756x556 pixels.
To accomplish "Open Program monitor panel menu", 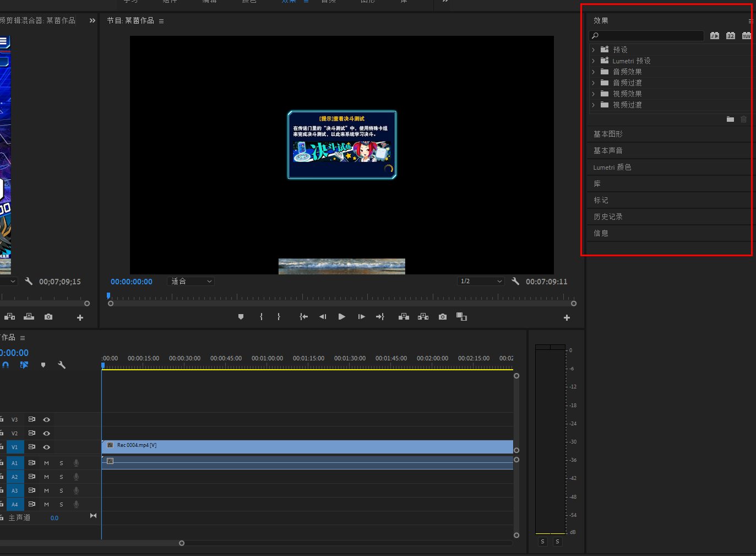I will click(x=161, y=21).
